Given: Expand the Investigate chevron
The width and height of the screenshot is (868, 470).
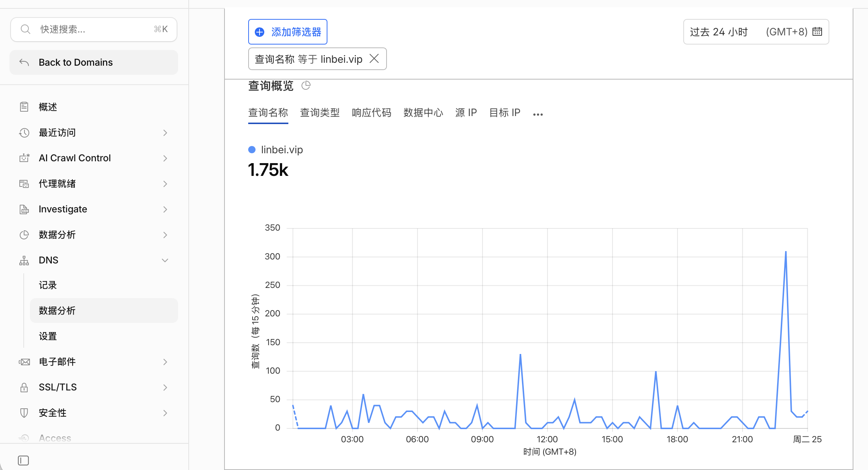Looking at the screenshot, I should [x=165, y=209].
